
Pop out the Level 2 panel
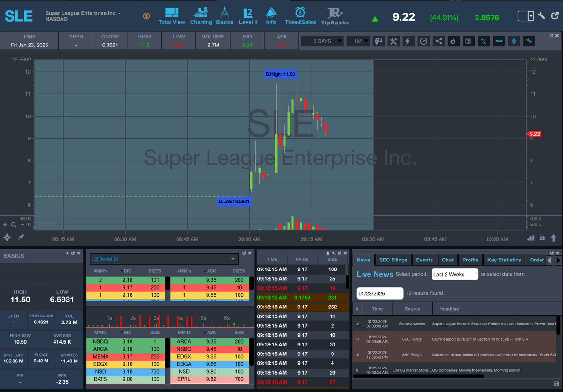coord(244,253)
